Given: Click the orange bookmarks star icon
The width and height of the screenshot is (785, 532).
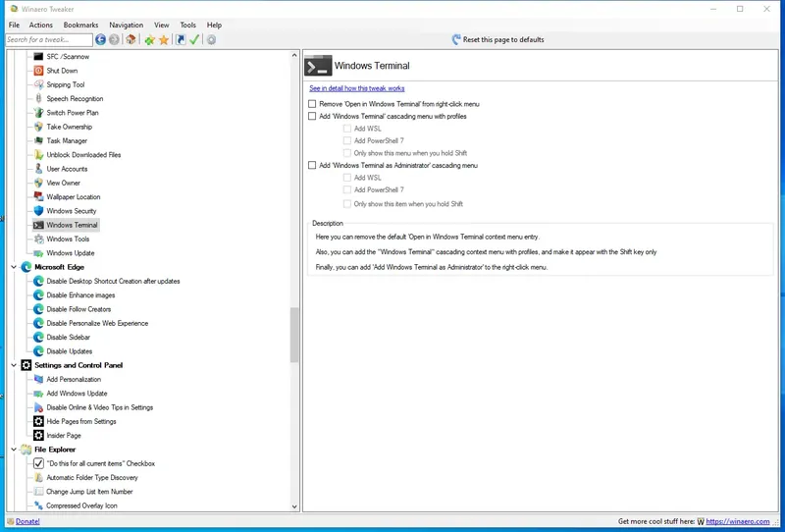Looking at the screenshot, I should click(x=164, y=39).
